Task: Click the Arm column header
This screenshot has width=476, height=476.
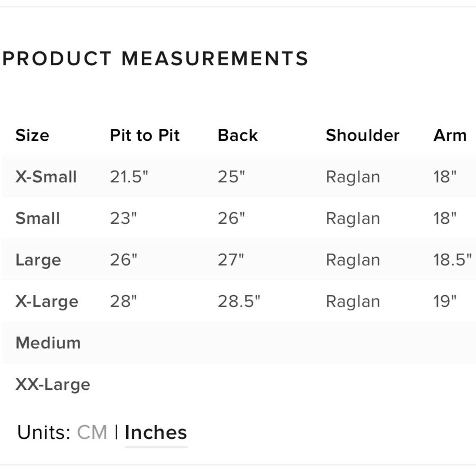Action: tap(450, 135)
